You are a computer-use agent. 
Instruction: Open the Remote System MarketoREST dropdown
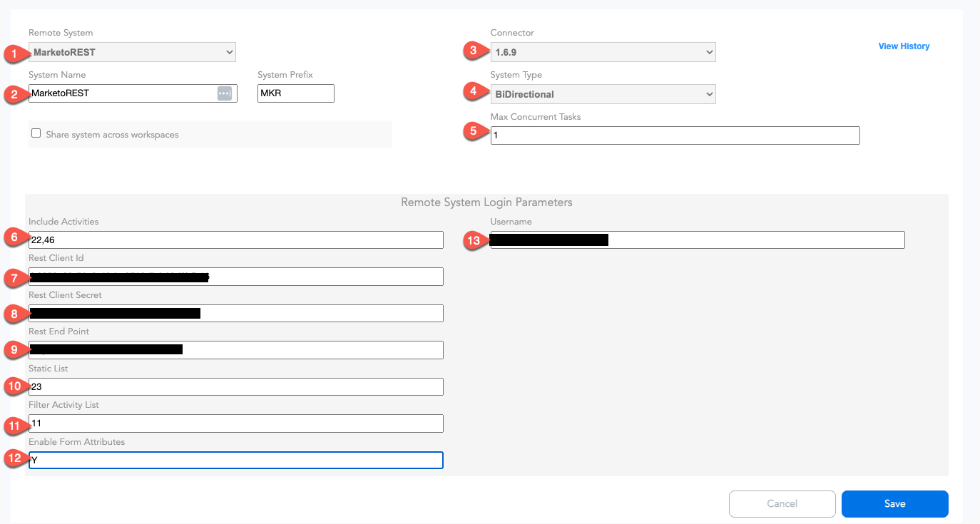(x=132, y=52)
